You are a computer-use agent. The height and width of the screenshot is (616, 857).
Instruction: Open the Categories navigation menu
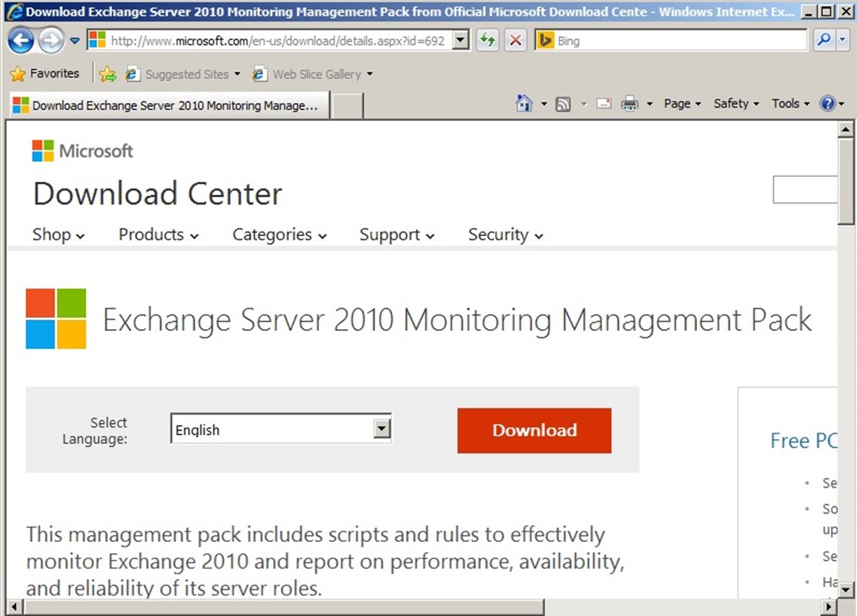tap(279, 234)
